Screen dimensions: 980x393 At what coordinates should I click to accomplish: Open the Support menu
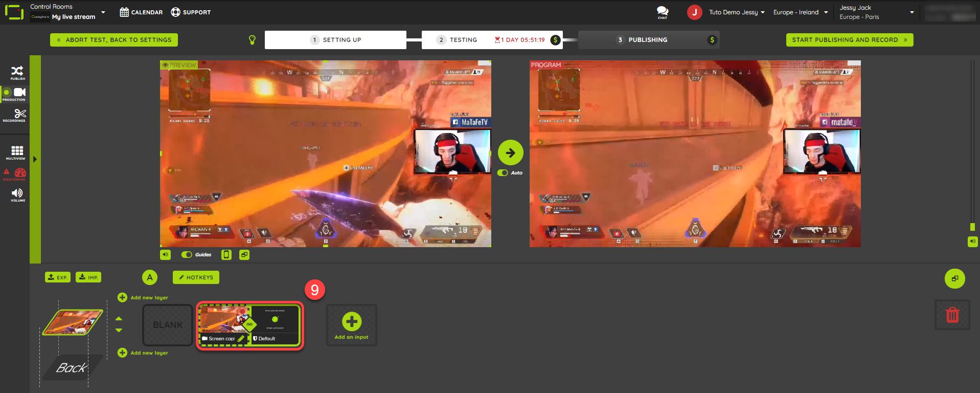click(191, 12)
